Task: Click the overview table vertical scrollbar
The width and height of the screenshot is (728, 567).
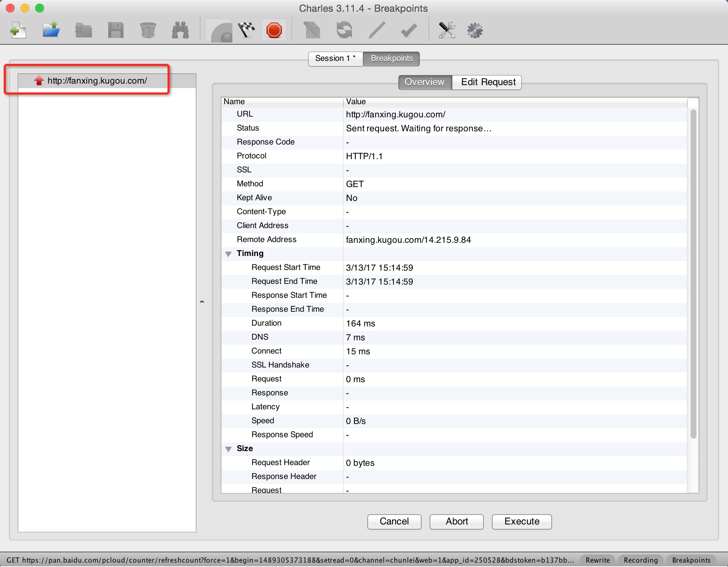Action: click(x=693, y=273)
